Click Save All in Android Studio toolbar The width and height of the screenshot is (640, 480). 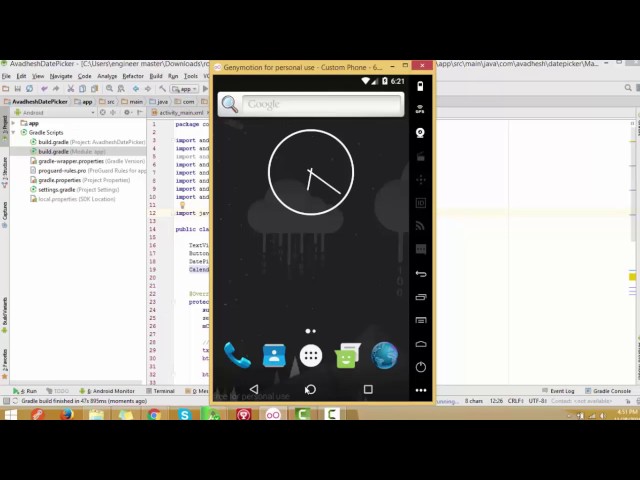pos(18,88)
